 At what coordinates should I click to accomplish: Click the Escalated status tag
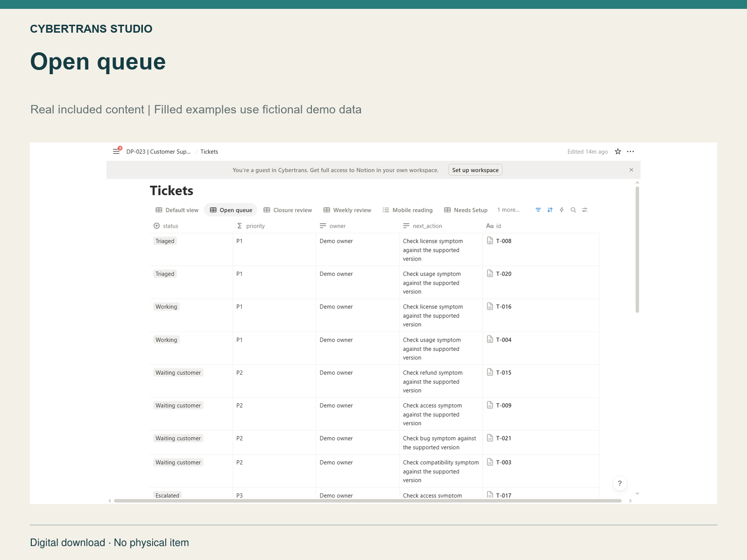[167, 495]
